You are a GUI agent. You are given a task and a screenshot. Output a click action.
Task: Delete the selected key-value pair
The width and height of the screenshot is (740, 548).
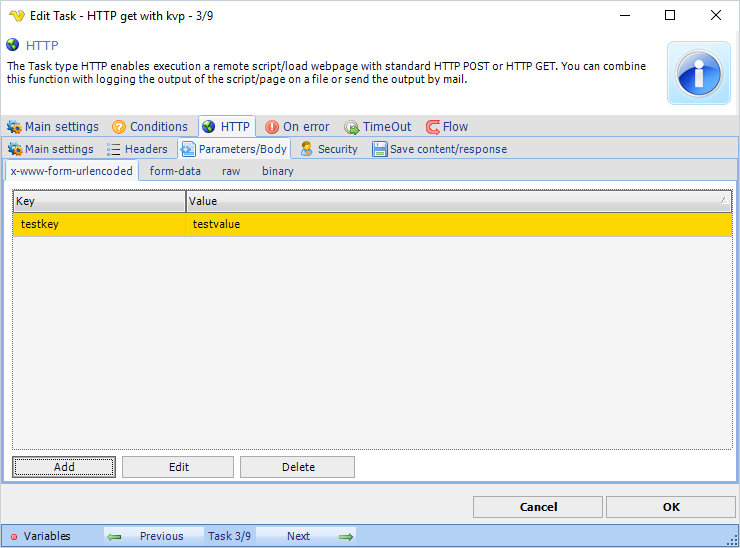click(297, 467)
